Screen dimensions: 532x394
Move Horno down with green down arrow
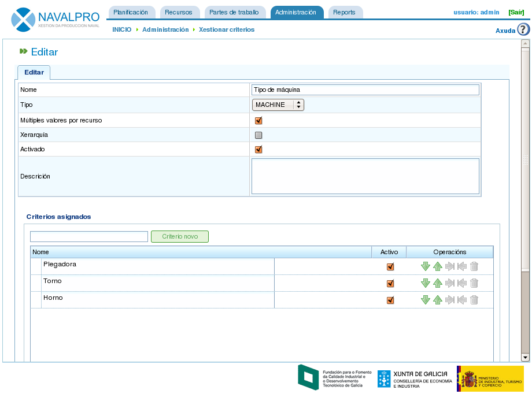pyautogui.click(x=426, y=300)
